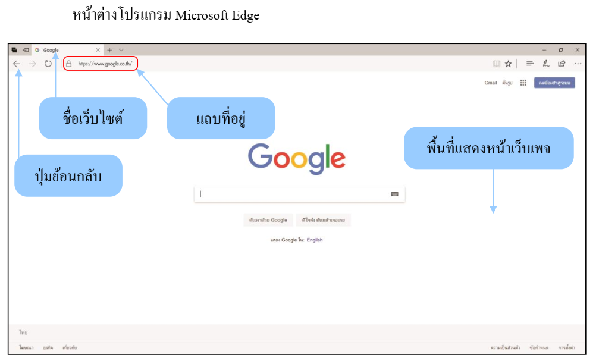The image size is (599, 364).
Task: Toggle the on-screen keyboard in search box
Action: [x=396, y=193]
